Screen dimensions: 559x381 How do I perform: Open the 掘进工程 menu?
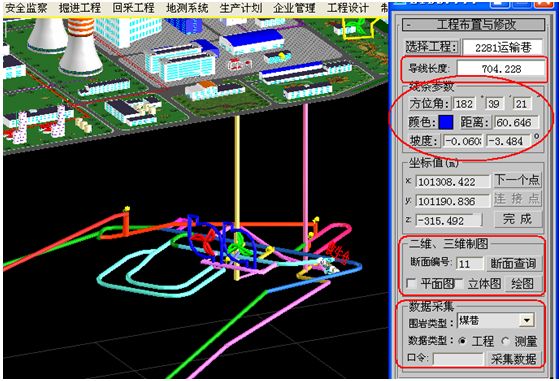tap(80, 8)
